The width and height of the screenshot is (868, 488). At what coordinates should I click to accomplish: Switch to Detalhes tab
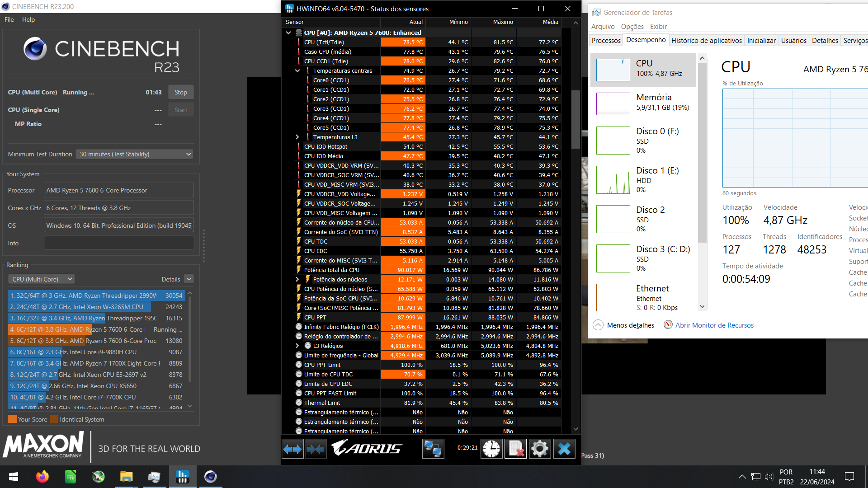coord(825,40)
